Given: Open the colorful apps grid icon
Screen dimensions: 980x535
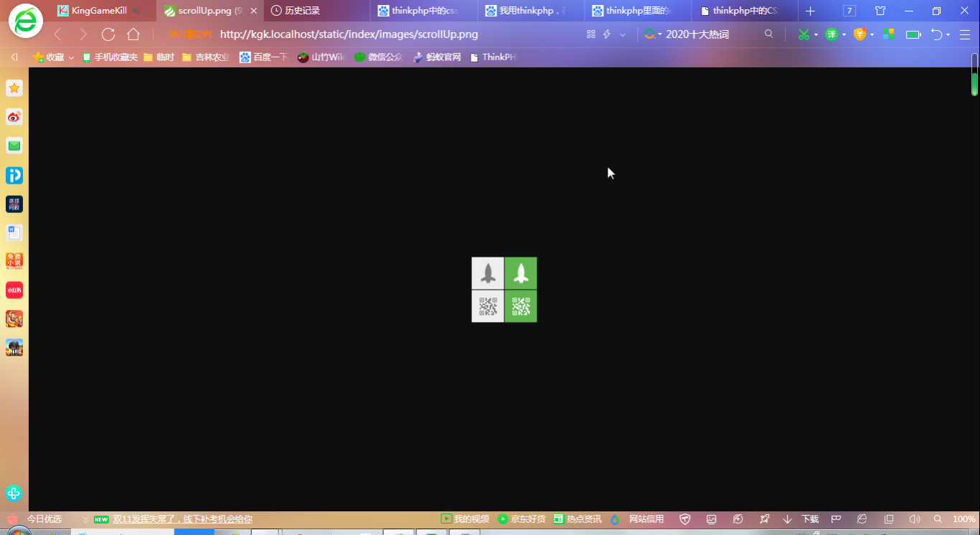Looking at the screenshot, I should point(889,34).
